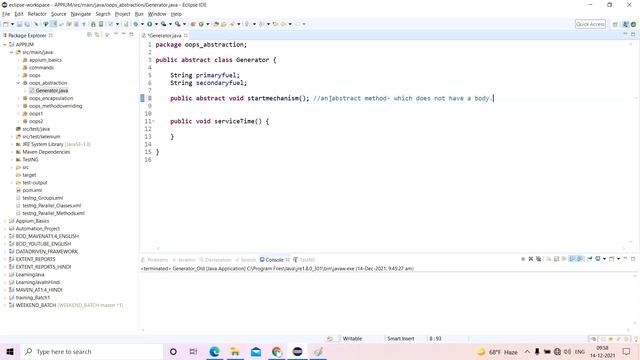Image resolution: width=640 pixels, height=360 pixels.
Task: Open the Refactor menu
Action: click(37, 14)
